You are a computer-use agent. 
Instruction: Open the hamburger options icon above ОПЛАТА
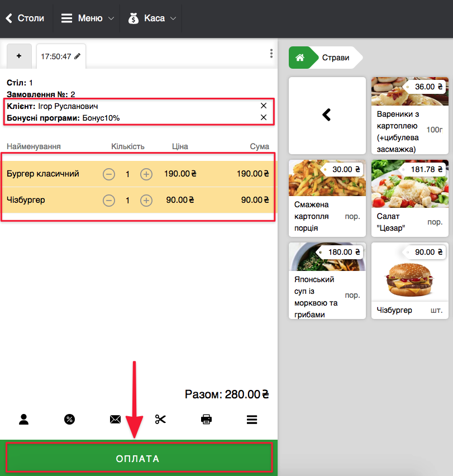coord(252,420)
